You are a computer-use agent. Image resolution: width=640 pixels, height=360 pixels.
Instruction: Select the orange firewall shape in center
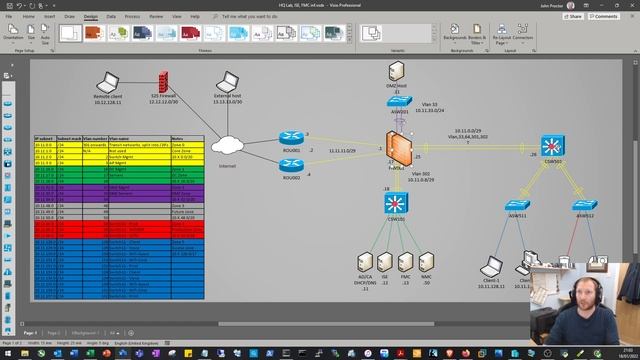pyautogui.click(x=399, y=148)
